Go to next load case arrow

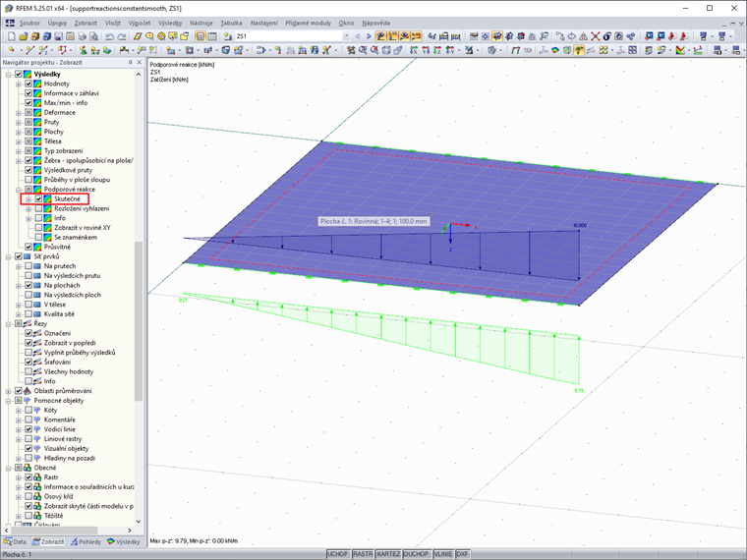(369, 36)
